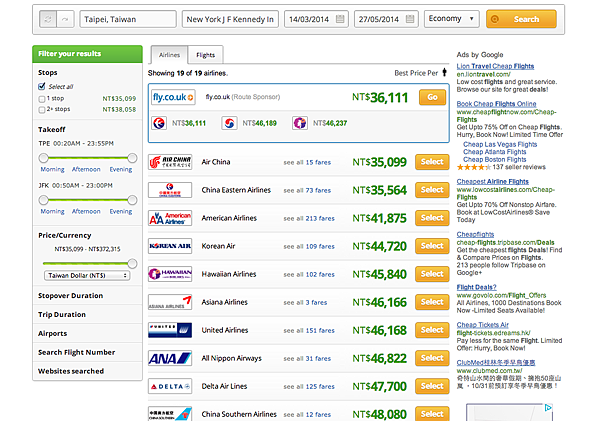The image size is (600, 421).
Task: Open the Lion Travel Cheap Flights ad
Action: (x=495, y=66)
